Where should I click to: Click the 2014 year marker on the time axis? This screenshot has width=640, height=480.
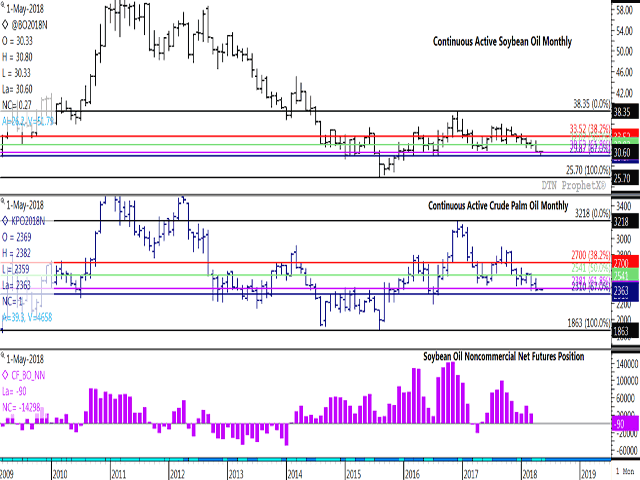click(x=295, y=474)
